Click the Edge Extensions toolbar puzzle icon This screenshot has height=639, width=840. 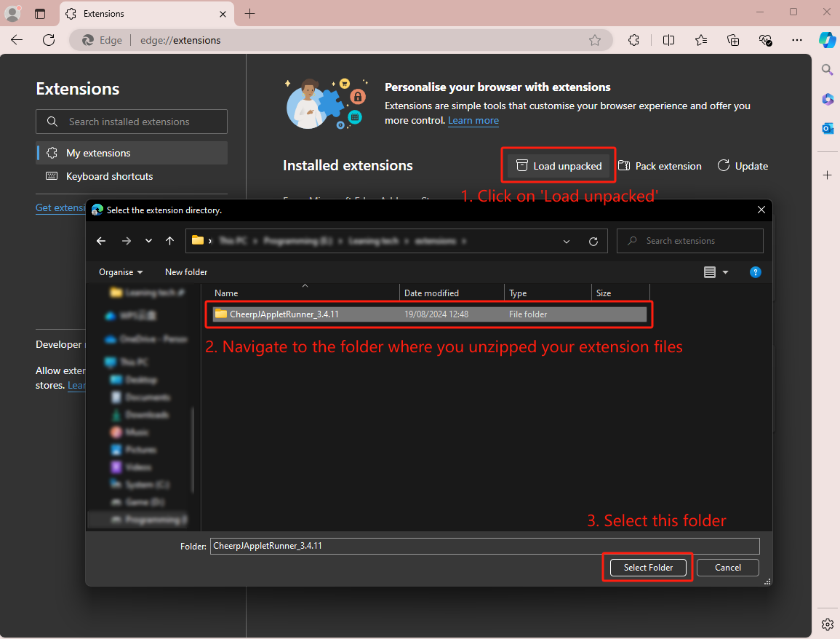click(633, 40)
